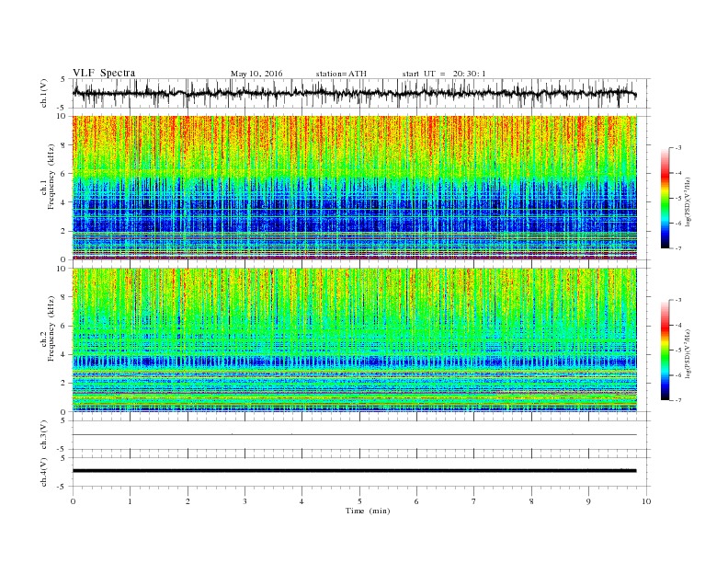Click time axis tick label "10"
The height and width of the screenshot is (563, 728).
click(646, 501)
